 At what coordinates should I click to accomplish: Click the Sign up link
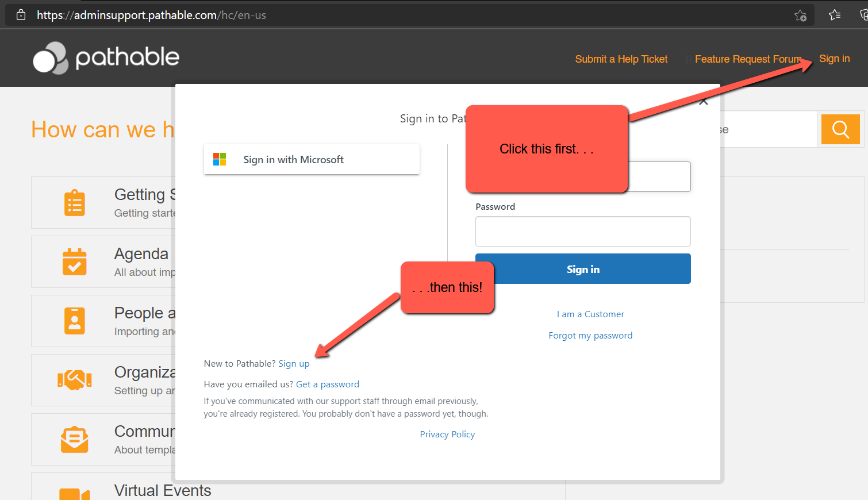294,364
